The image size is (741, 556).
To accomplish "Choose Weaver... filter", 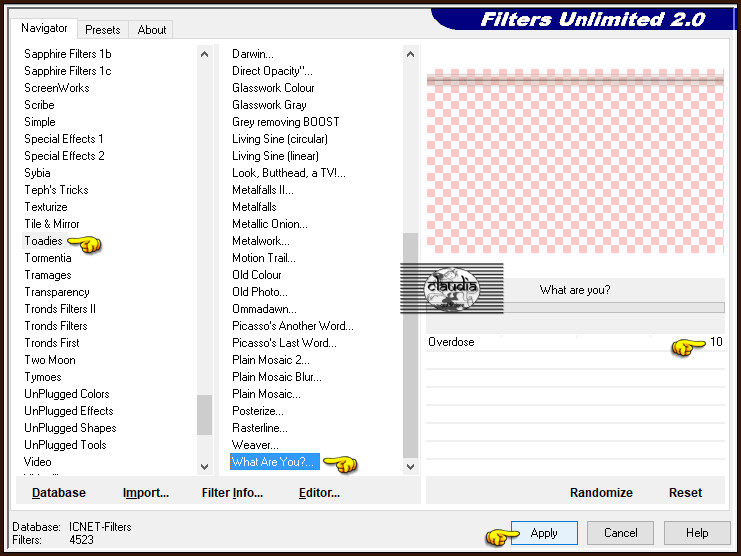I will (x=255, y=445).
